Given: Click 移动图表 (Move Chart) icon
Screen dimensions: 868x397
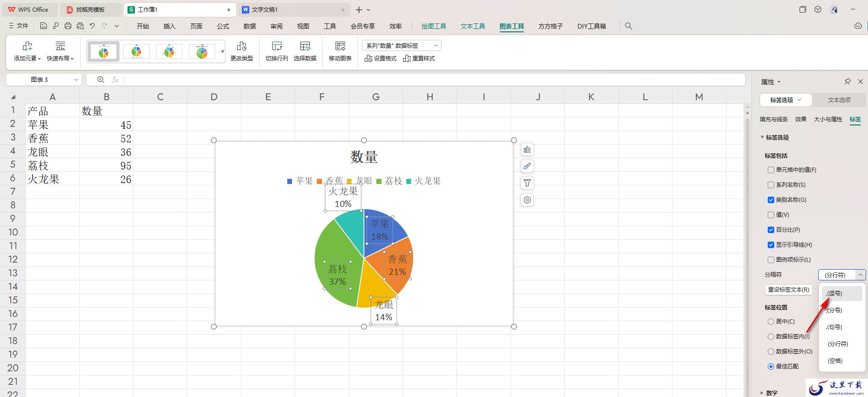Looking at the screenshot, I should tap(340, 51).
